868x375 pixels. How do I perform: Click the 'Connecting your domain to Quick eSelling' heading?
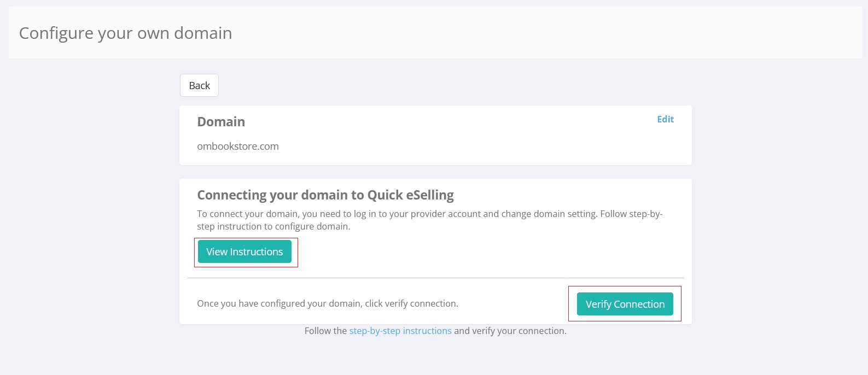point(325,195)
